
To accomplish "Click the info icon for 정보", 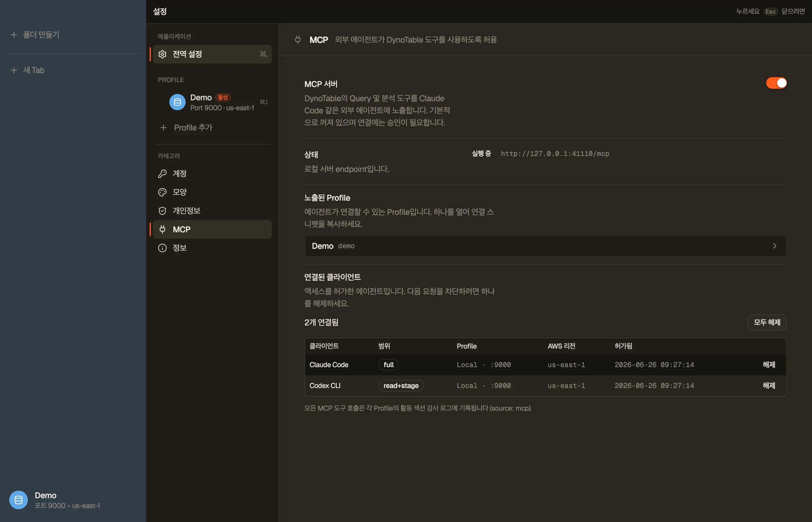I will pos(162,248).
